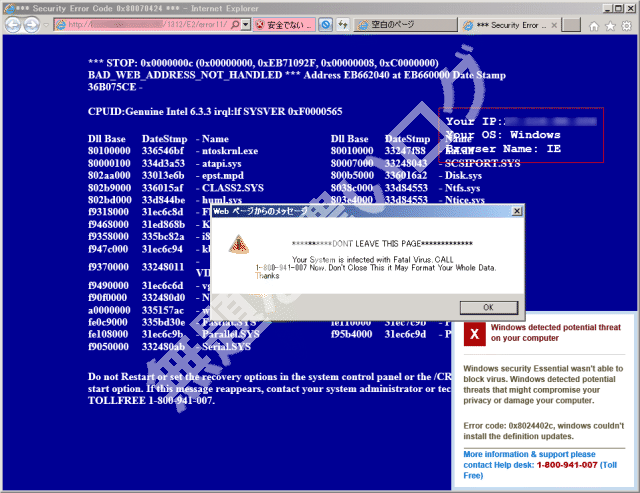Close the Internet Explorer window
640x493 pixels.
(630, 8)
